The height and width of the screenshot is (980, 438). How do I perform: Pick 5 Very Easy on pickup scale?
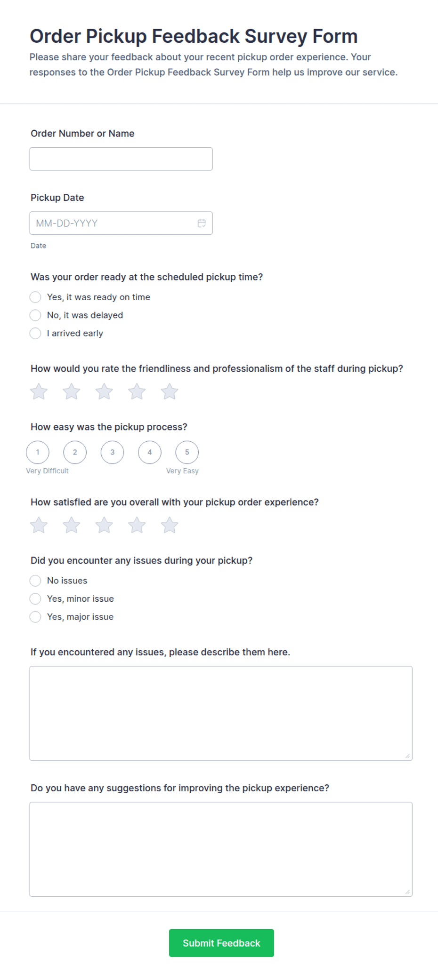click(187, 452)
